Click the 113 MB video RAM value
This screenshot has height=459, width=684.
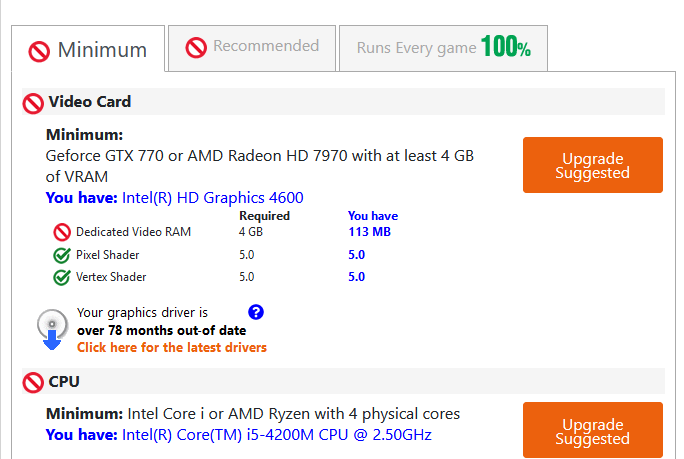click(x=369, y=232)
